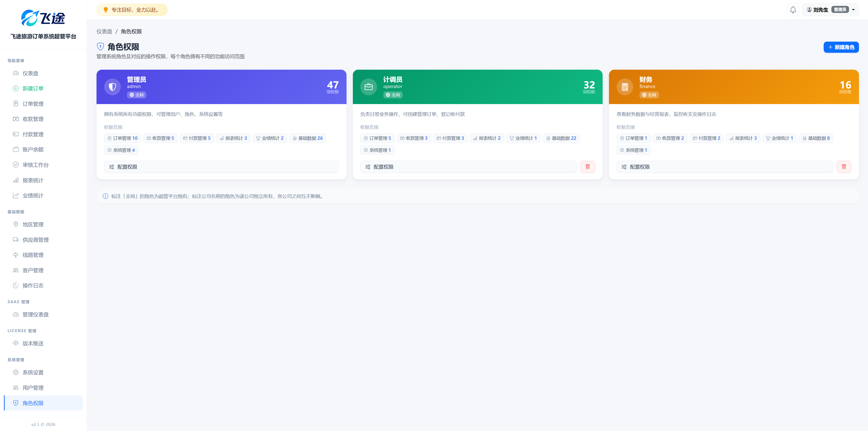Screen dimensions: 868x431
Task: Click 配置权限 on the 财务 card
Action: [725, 167]
